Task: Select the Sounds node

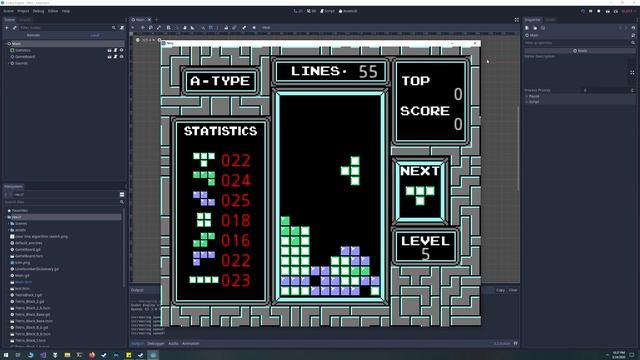Action: [21, 63]
